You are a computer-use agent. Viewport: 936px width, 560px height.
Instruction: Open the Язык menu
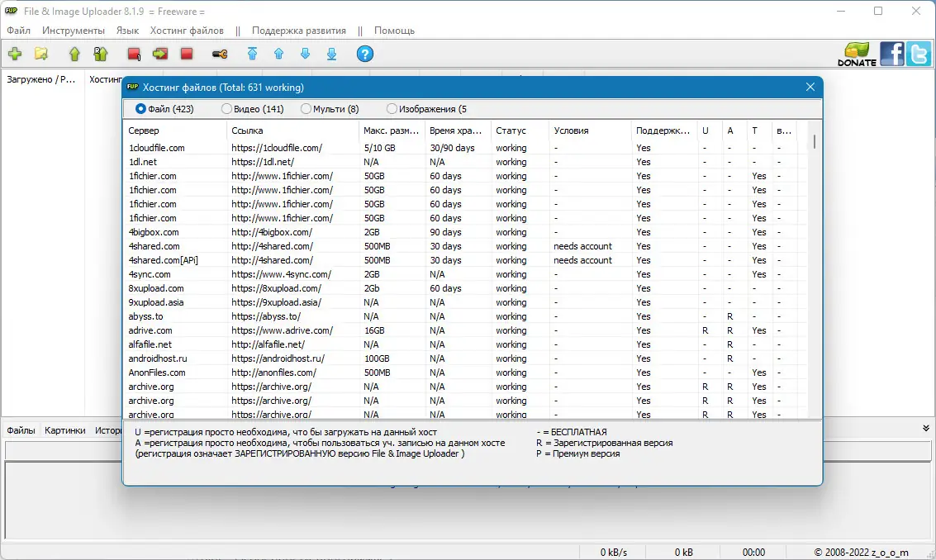[127, 31]
